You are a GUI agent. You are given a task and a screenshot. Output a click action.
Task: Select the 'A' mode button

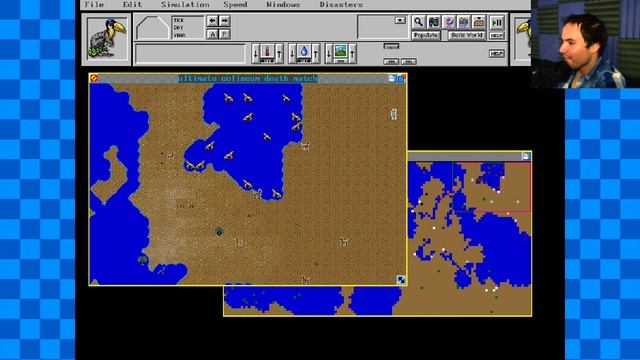212,34
